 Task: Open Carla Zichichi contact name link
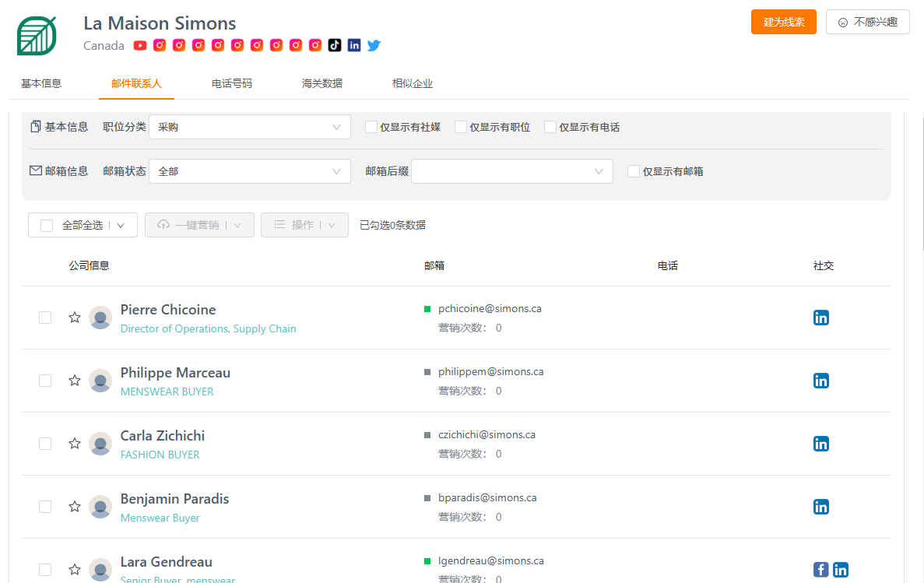(163, 436)
